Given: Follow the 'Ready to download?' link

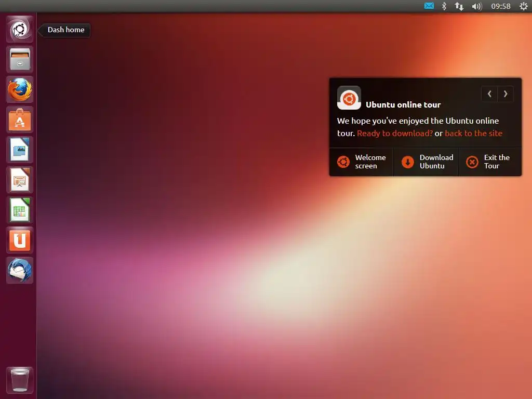Looking at the screenshot, I should click(x=395, y=134).
